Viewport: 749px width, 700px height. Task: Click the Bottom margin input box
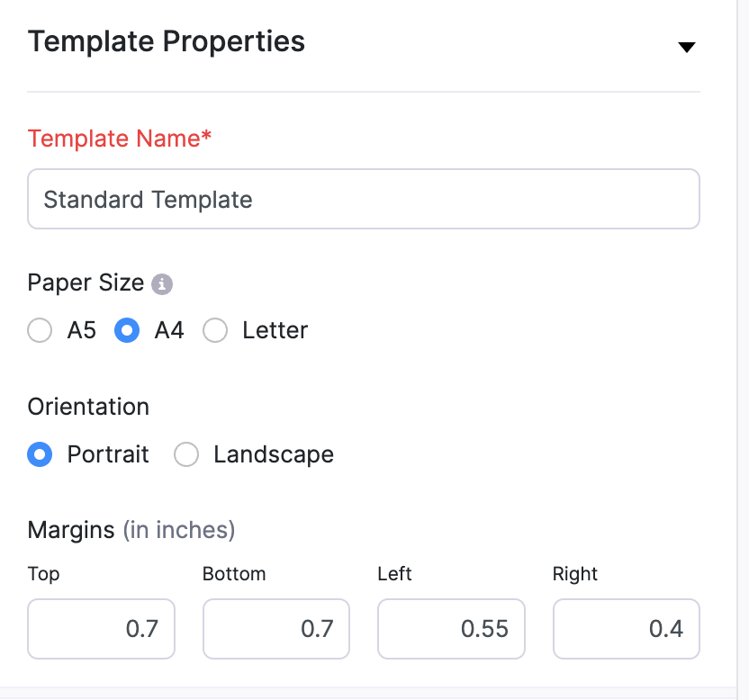pos(276,628)
